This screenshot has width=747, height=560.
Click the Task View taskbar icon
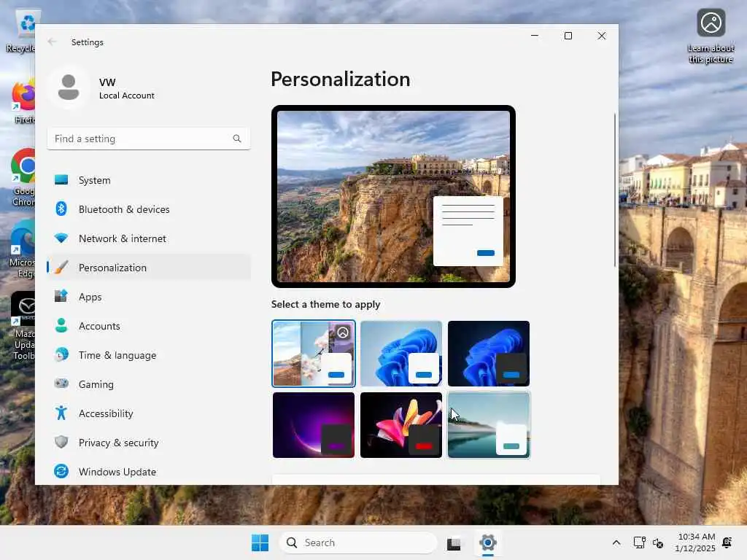pyautogui.click(x=454, y=542)
